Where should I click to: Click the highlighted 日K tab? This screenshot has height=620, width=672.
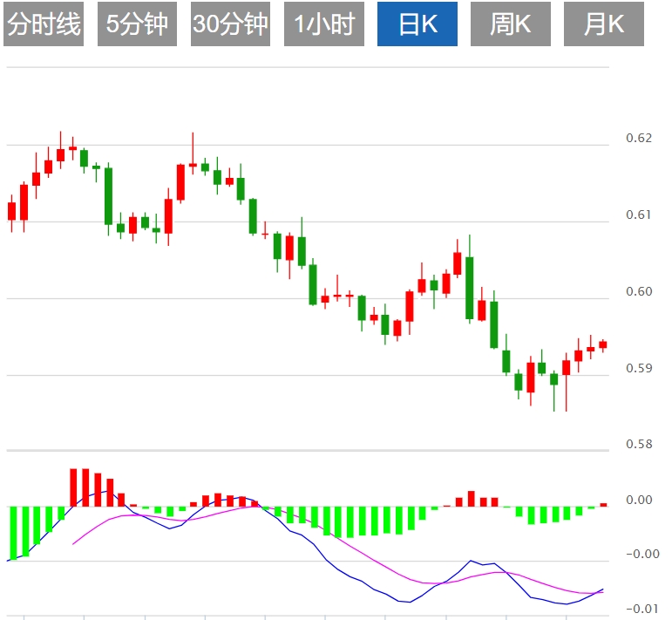pyautogui.click(x=417, y=24)
